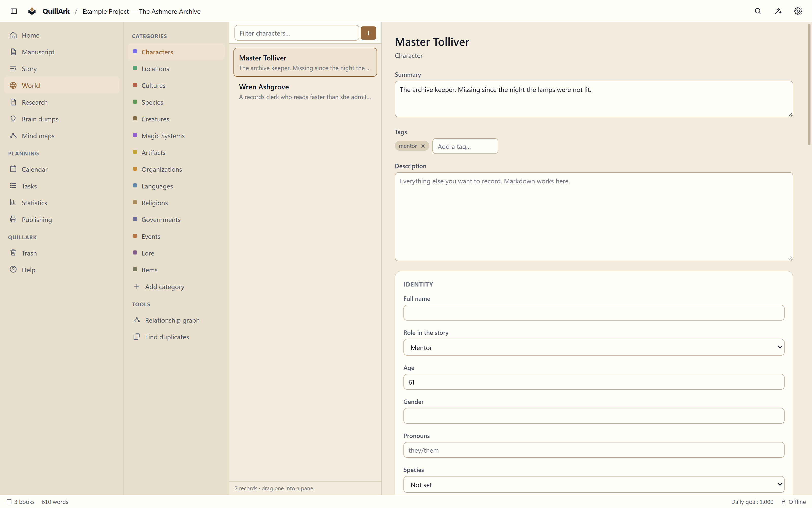
Task: Click the Find duplicates copy icon
Action: pyautogui.click(x=137, y=337)
